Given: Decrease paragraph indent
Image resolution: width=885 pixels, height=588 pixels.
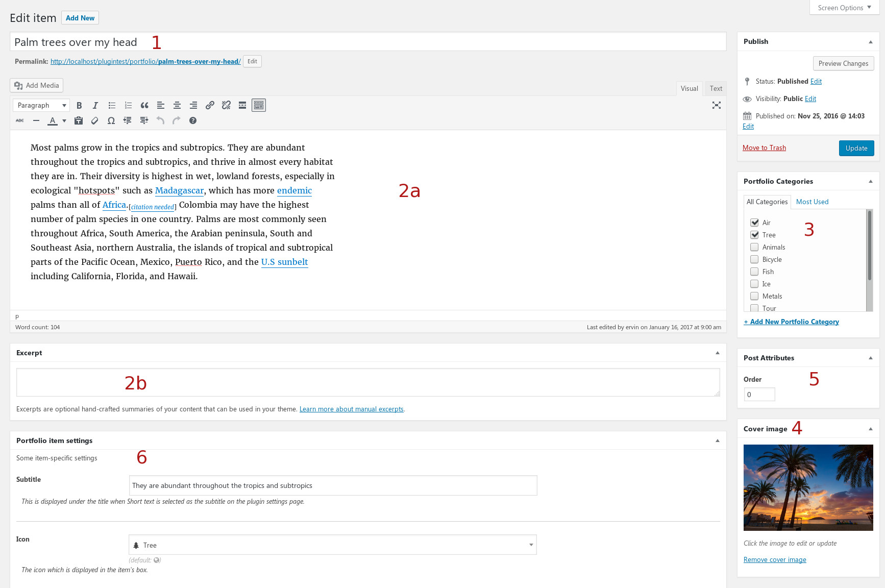Looking at the screenshot, I should click(x=128, y=120).
